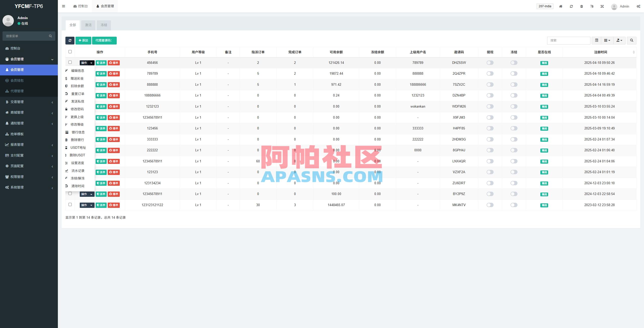Click the home icon in top toolbar
The image size is (644, 328).
(x=560, y=6)
